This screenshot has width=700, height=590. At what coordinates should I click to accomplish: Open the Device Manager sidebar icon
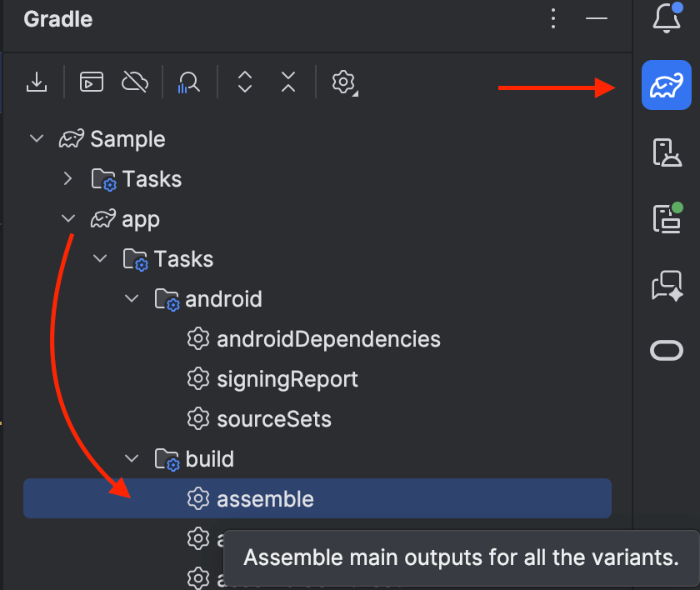666,152
